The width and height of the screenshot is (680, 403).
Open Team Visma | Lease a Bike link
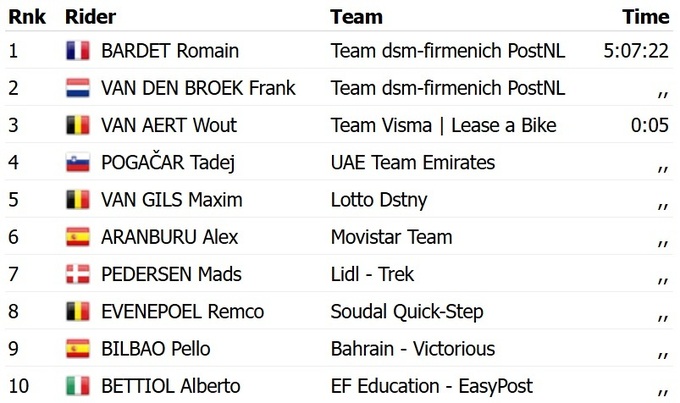point(443,126)
